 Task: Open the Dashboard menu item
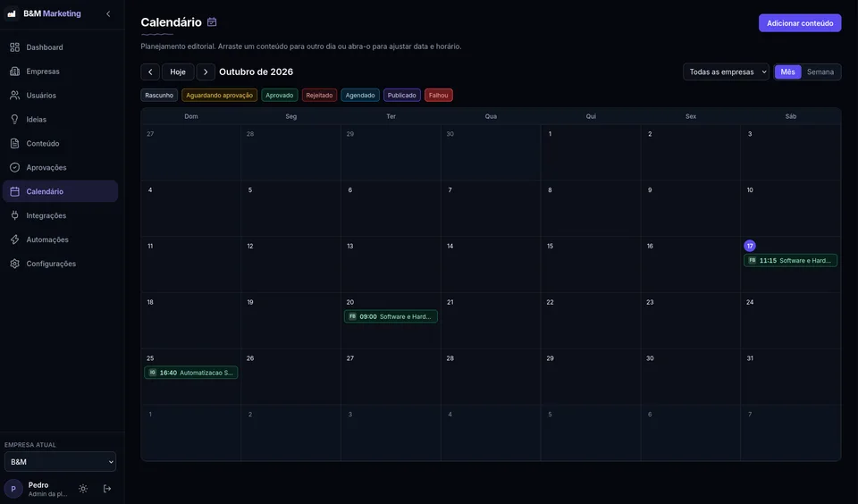[x=60, y=47]
